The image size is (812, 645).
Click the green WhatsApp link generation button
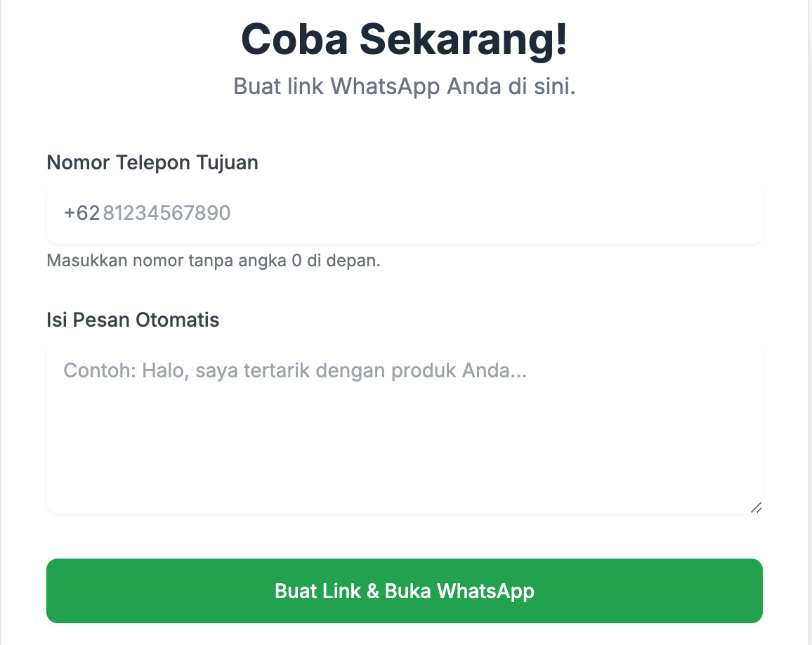click(405, 591)
